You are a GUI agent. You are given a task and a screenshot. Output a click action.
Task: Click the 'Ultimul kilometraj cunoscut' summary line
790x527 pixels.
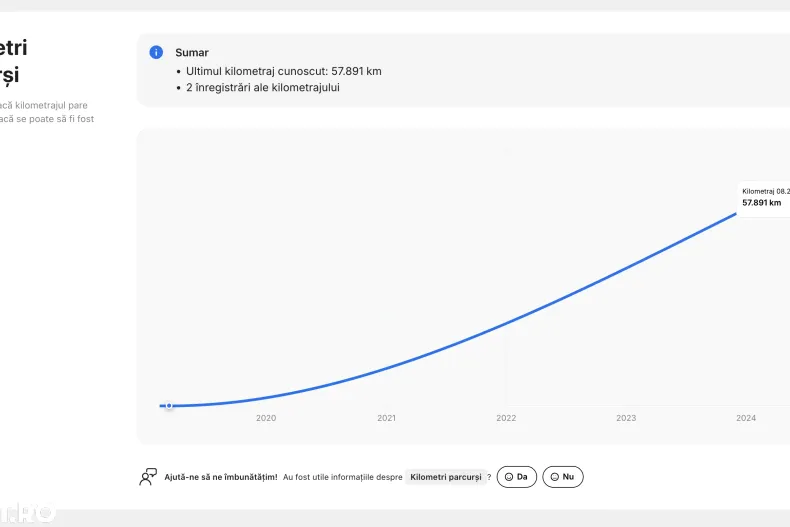tap(283, 71)
